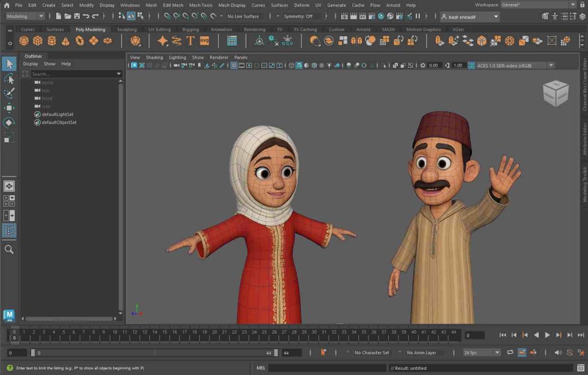
Task: Create a polygon cylinder from shelf
Action: point(51,41)
